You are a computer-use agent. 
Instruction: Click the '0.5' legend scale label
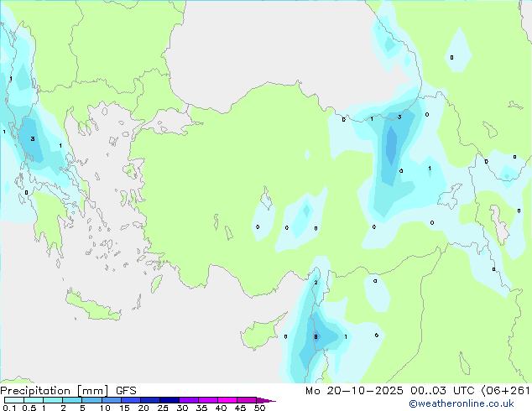point(29,408)
